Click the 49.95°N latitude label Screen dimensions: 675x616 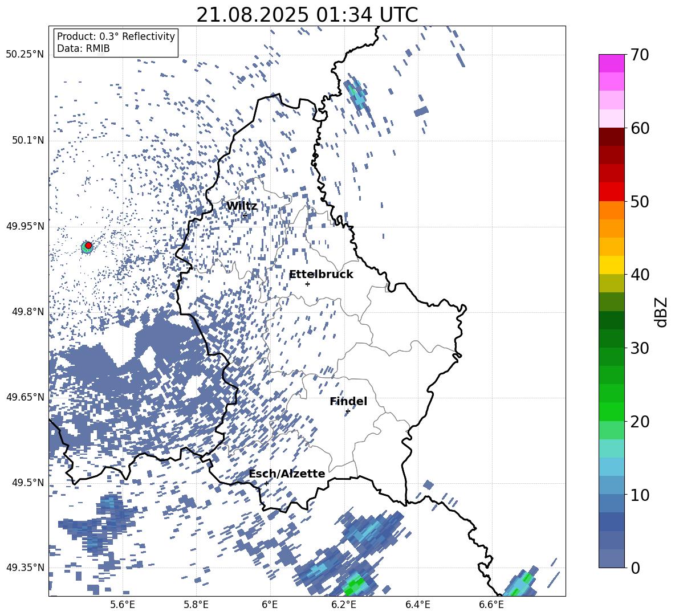pyautogui.click(x=25, y=226)
